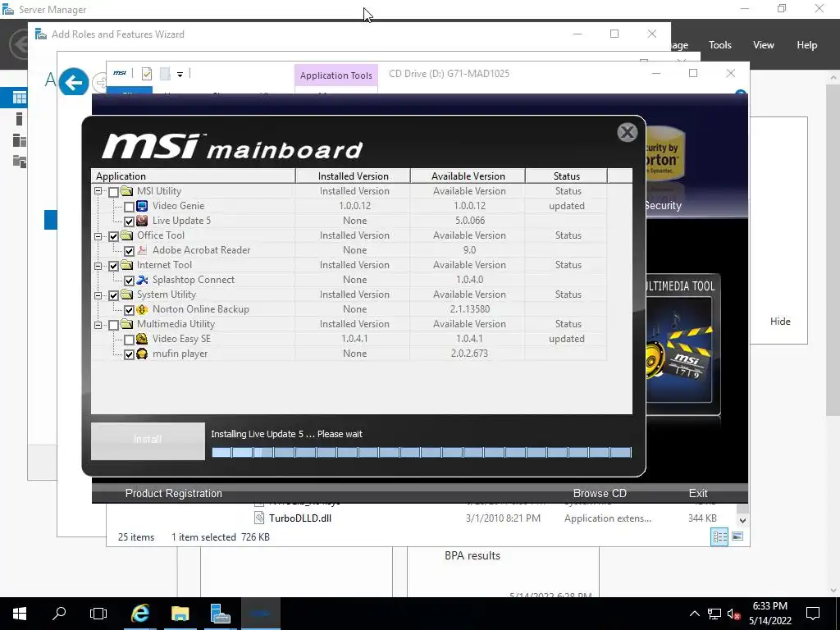
Task: Click the mufin player icon
Action: pos(142,354)
